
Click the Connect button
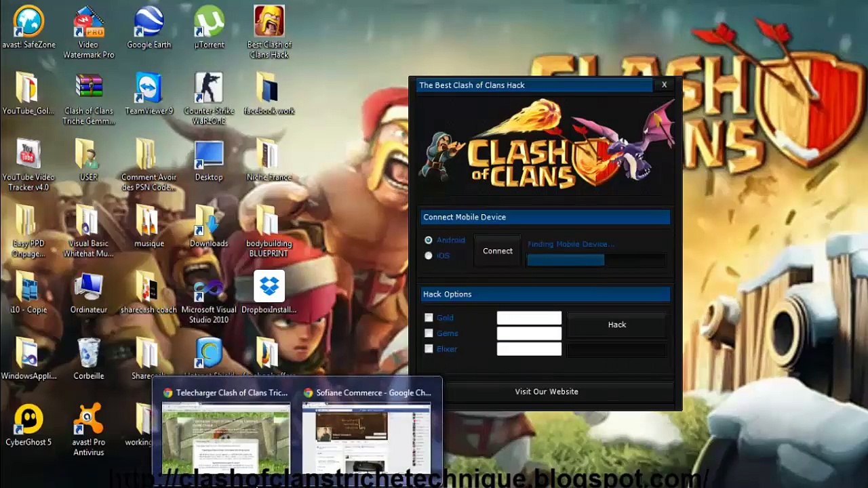(498, 251)
